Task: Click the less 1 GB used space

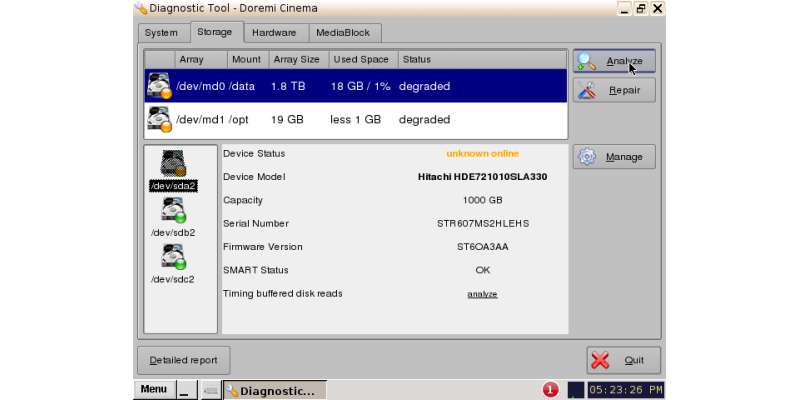Action: coord(356,119)
